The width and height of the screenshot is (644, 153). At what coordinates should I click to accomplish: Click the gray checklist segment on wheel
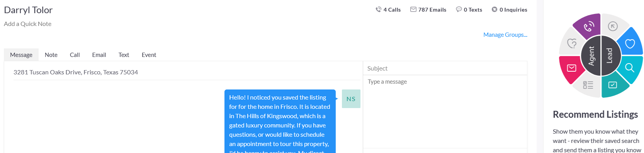588,85
